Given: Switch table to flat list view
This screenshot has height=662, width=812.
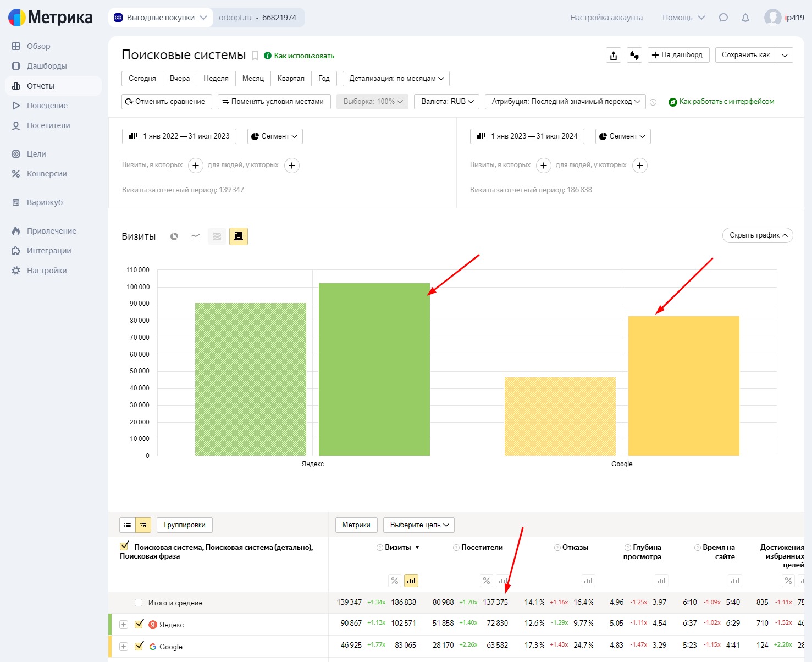Looking at the screenshot, I should click(128, 525).
